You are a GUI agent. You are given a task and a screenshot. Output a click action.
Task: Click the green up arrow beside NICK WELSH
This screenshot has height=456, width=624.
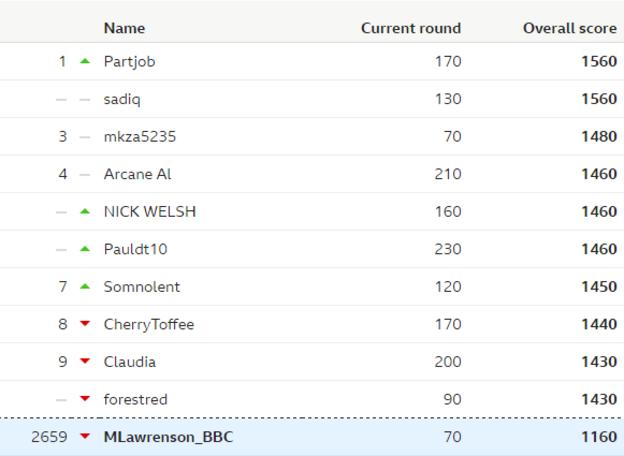point(85,212)
